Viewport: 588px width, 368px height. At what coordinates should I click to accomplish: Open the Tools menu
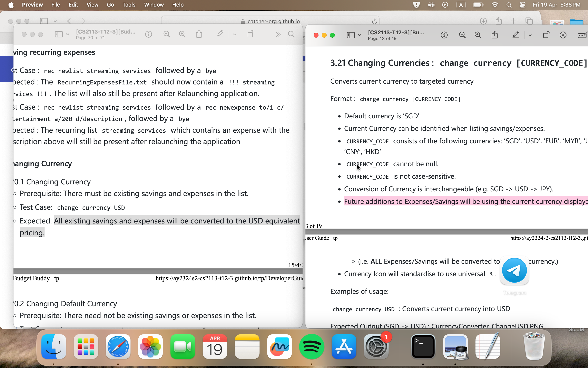click(129, 5)
